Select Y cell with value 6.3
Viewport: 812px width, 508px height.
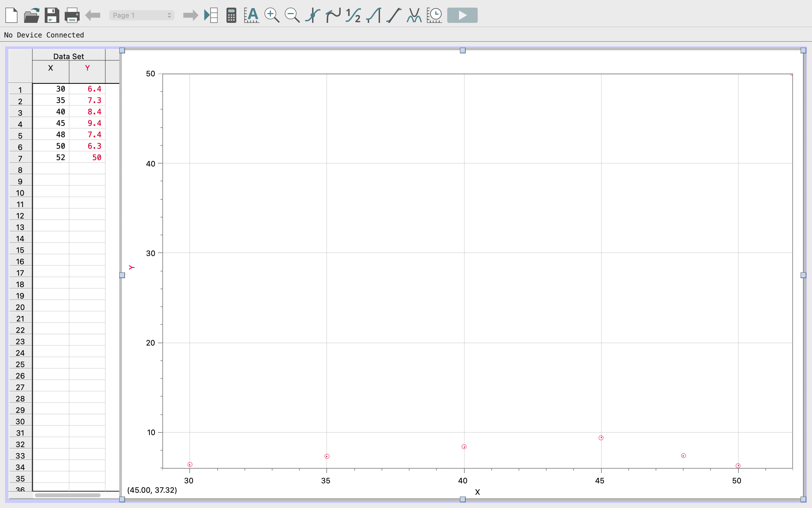[87, 146]
